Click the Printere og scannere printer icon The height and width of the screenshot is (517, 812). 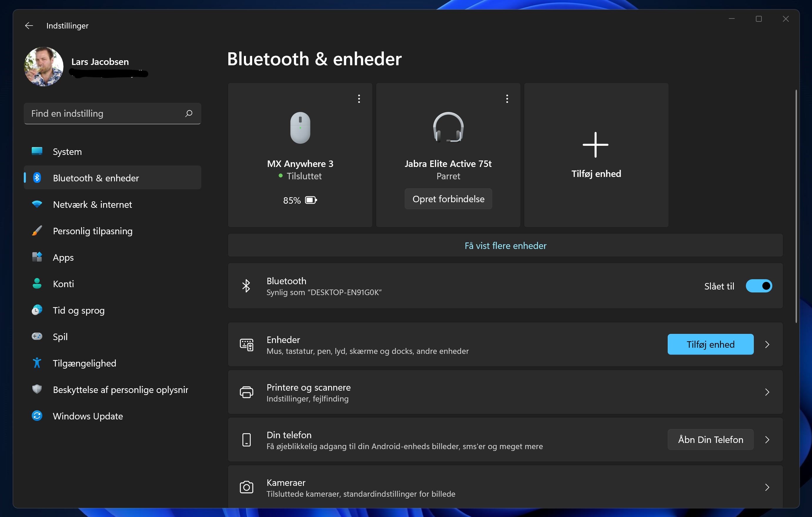coord(247,392)
